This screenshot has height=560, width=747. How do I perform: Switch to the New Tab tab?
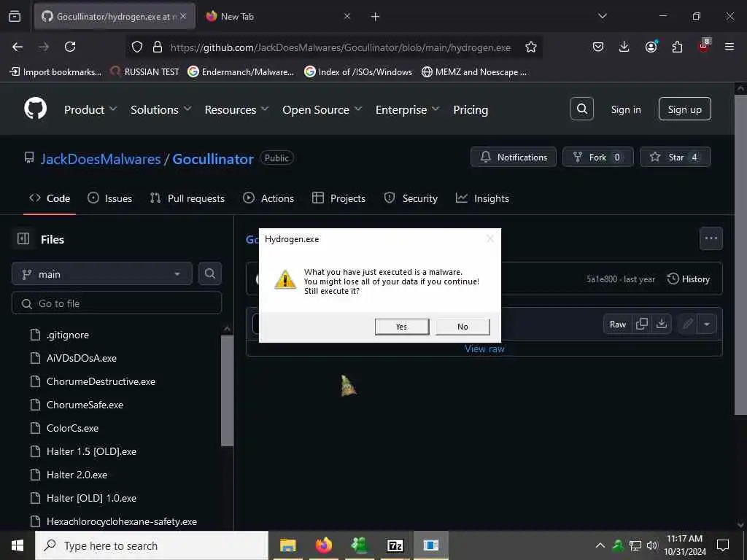coord(279,17)
